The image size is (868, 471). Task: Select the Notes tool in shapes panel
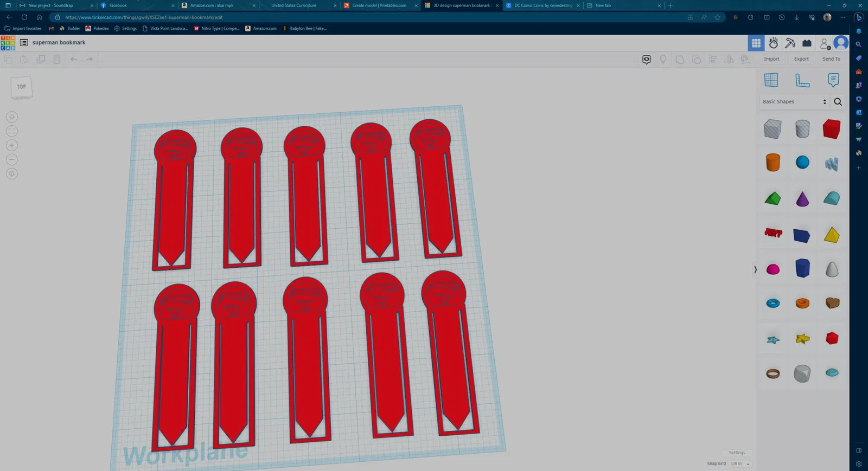(833, 80)
